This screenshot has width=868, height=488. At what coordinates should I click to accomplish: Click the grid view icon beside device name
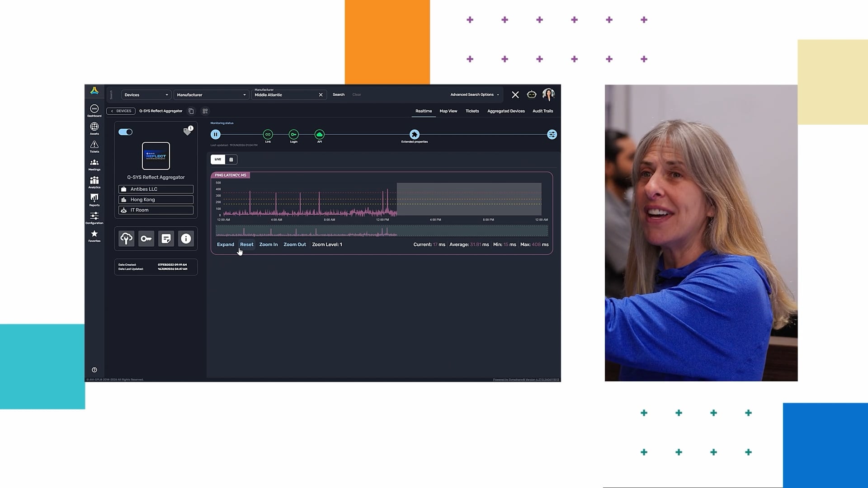205,111
